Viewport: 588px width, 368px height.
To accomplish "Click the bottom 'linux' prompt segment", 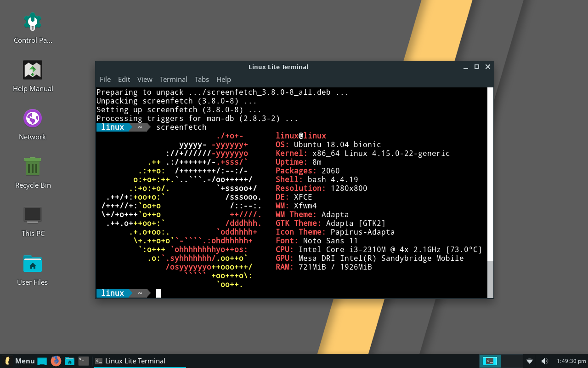I will [x=113, y=293].
